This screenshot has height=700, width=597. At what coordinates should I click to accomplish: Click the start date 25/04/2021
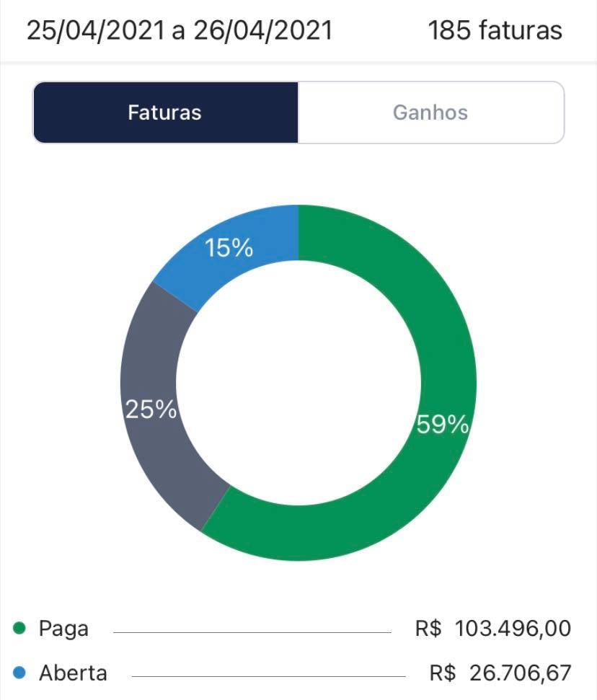(x=96, y=31)
